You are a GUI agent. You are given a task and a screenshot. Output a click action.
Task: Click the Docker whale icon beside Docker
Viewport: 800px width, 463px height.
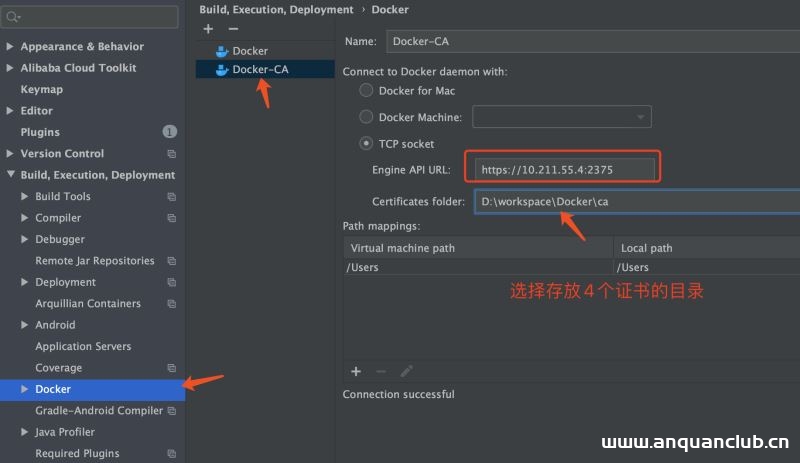[221, 51]
